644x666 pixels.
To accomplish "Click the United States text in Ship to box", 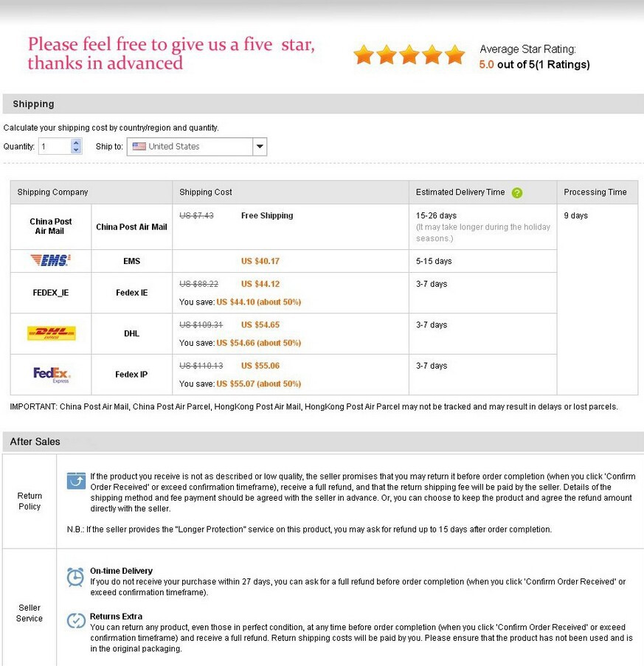I will pyautogui.click(x=174, y=147).
